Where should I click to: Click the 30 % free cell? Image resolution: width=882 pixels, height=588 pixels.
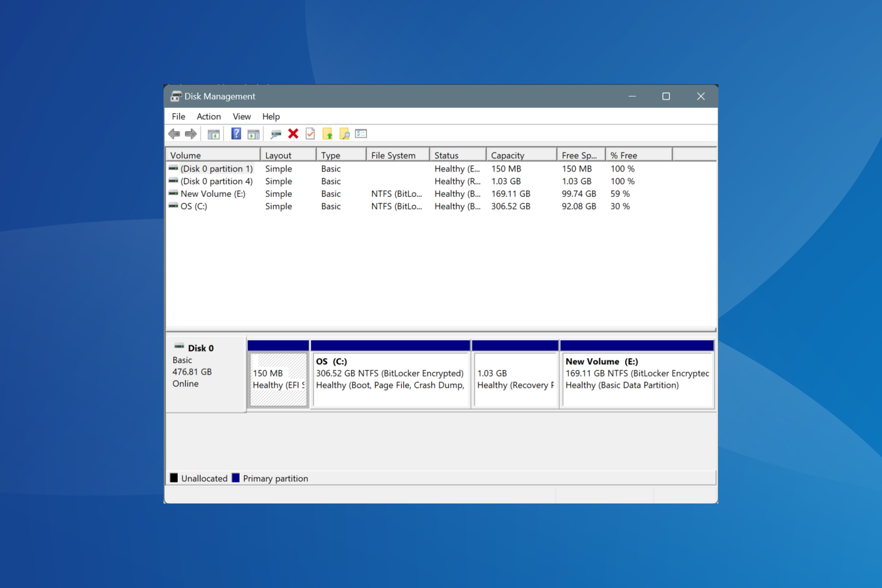(620, 206)
